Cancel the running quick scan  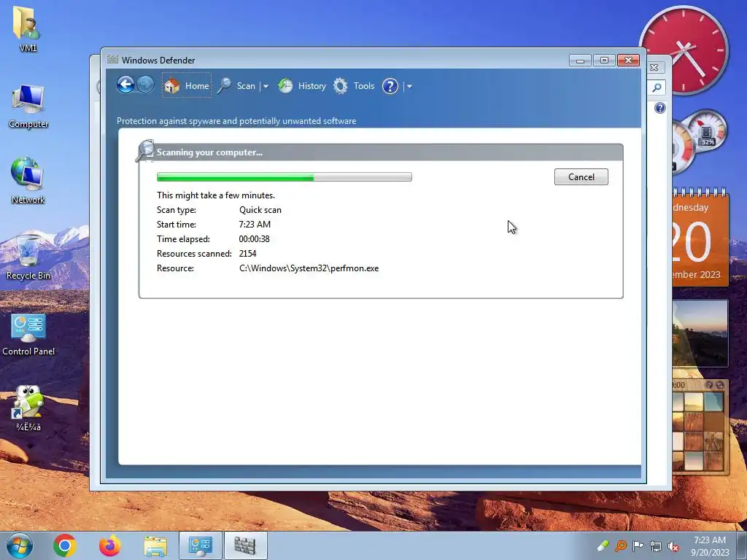click(581, 177)
